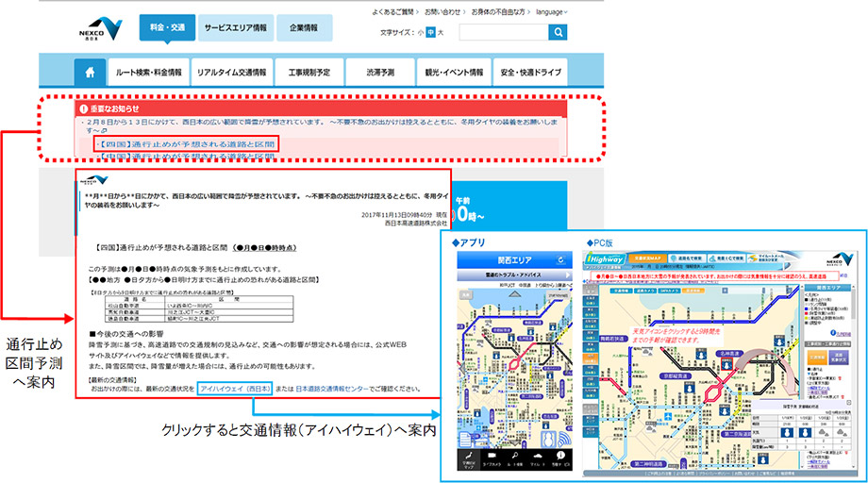Click 名神高速 label on PC map
The height and width of the screenshot is (483, 868).
729,353
